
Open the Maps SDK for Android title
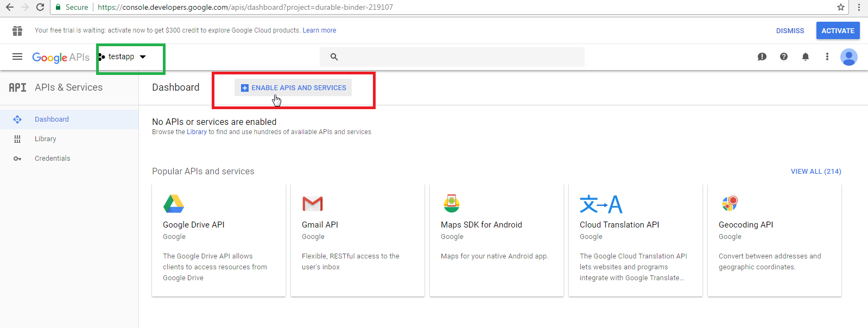[x=481, y=225]
